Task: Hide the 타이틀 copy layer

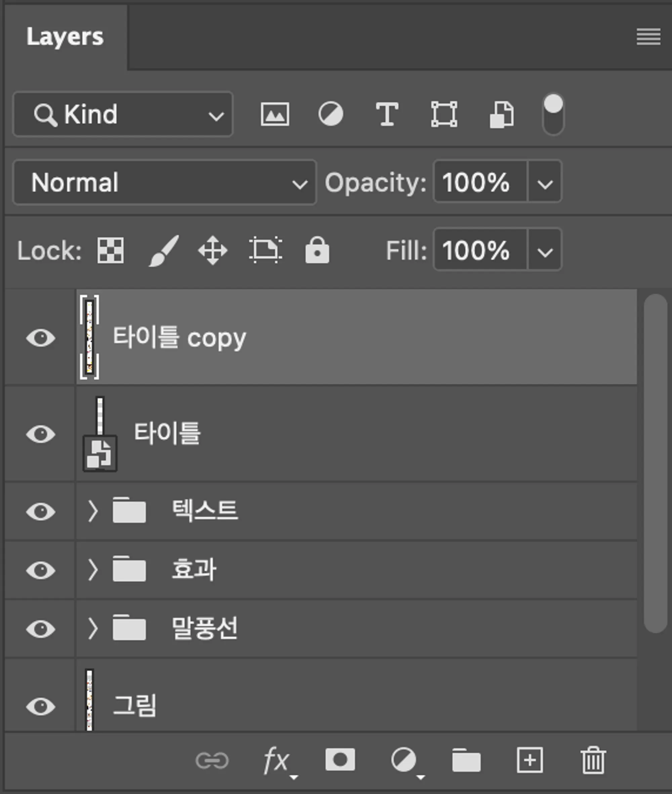Action: (41, 338)
